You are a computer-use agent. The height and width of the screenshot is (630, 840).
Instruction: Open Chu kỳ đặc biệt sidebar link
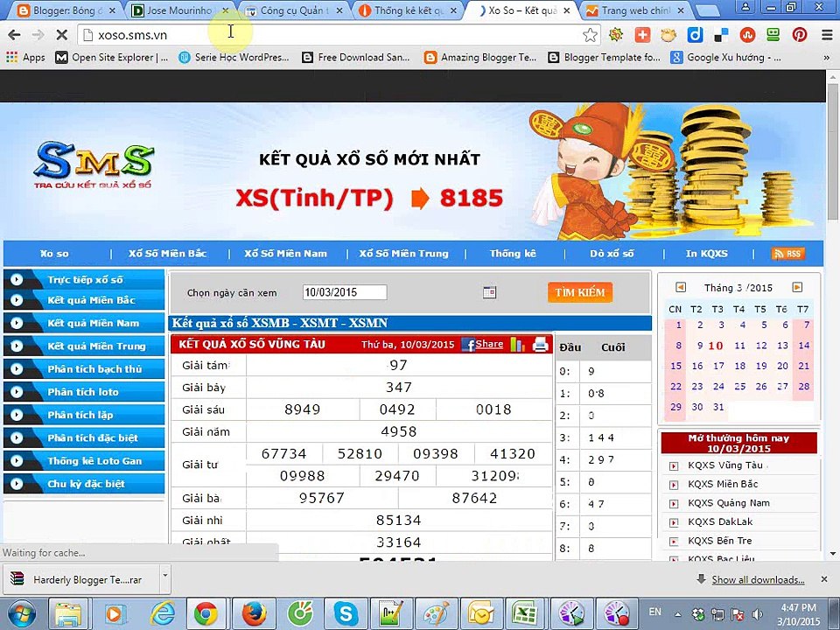pos(84,484)
